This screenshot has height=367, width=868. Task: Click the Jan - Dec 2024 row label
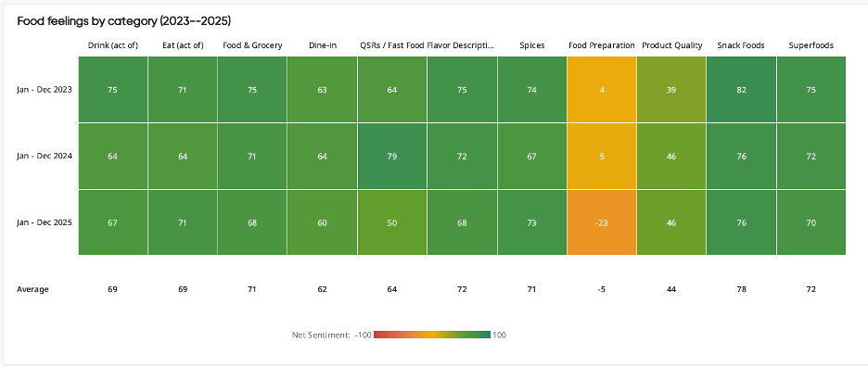click(45, 156)
